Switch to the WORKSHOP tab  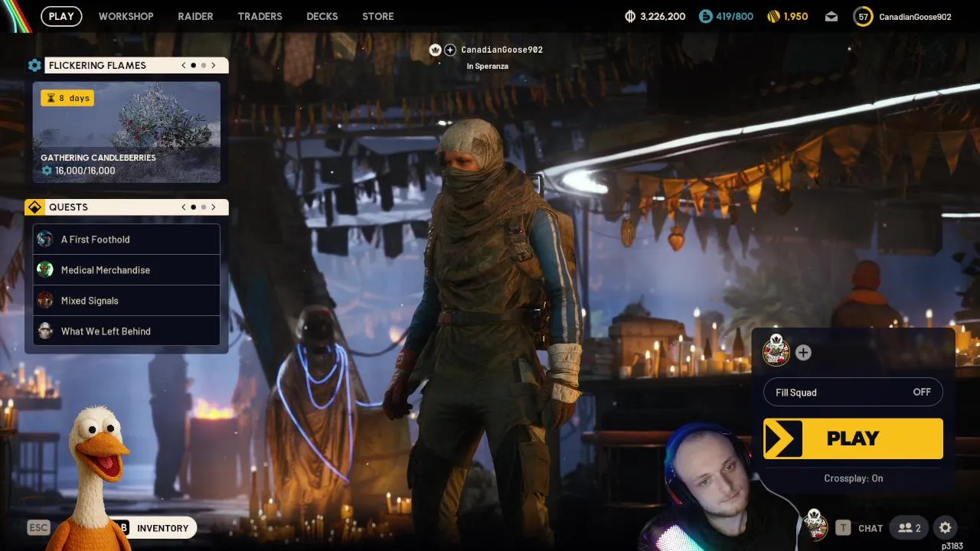point(126,16)
